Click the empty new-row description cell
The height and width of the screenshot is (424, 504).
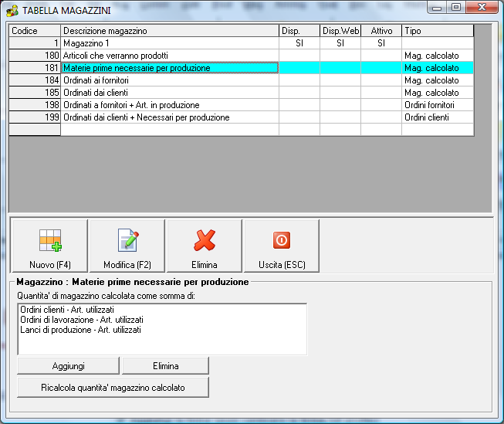pyautogui.click(x=170, y=130)
